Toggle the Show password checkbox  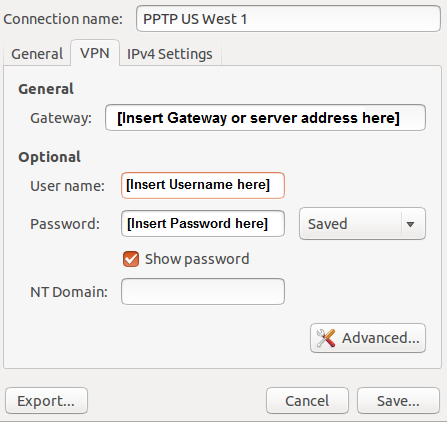pyautogui.click(x=131, y=259)
